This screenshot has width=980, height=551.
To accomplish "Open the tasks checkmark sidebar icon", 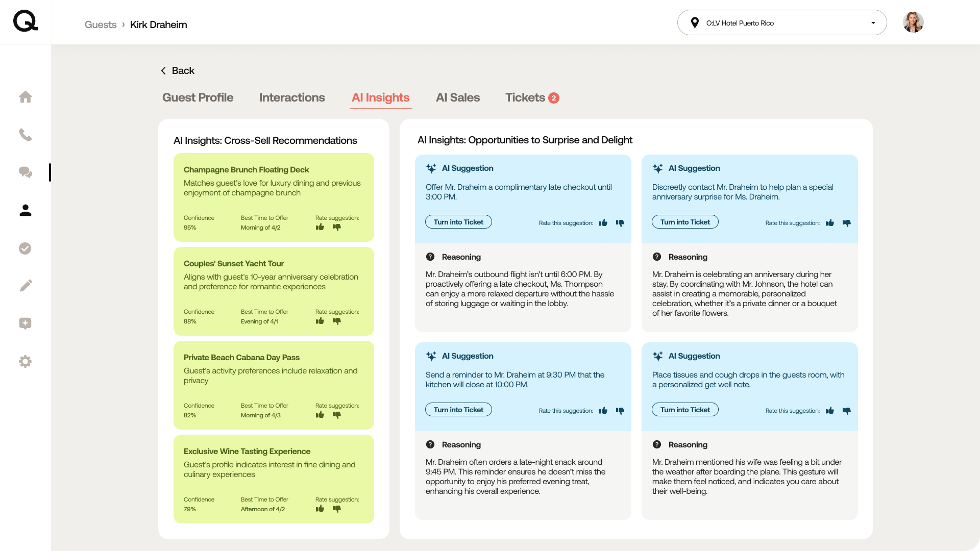I will (x=26, y=248).
